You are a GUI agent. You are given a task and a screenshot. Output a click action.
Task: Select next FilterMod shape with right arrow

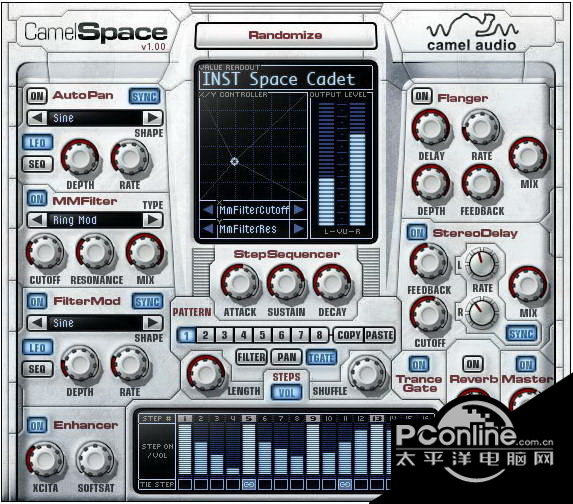(152, 323)
